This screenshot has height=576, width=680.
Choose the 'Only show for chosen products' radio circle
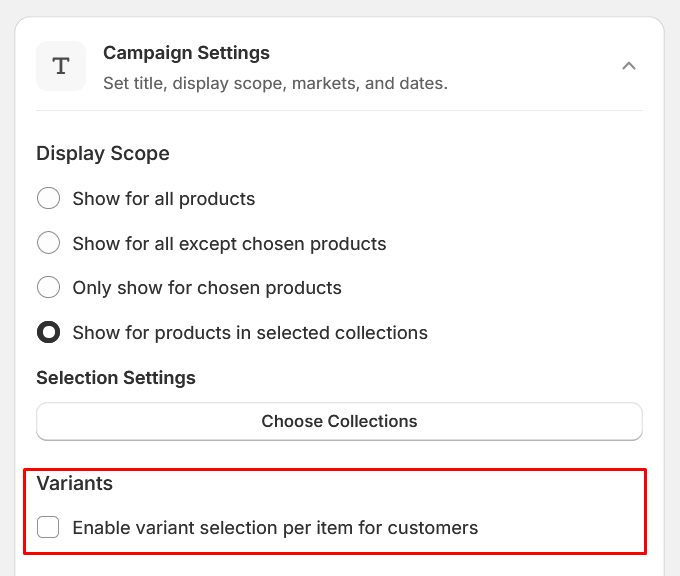click(x=49, y=288)
